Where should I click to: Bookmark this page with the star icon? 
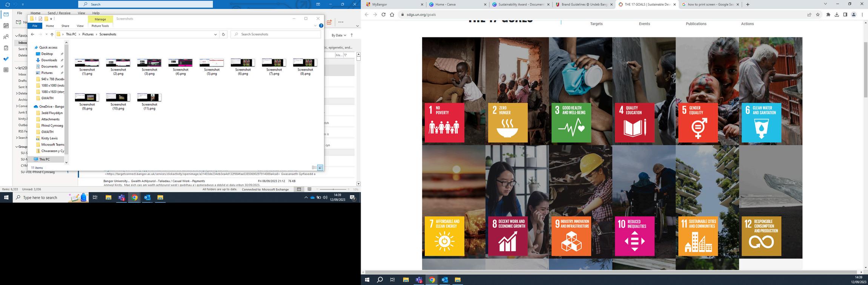tap(818, 15)
